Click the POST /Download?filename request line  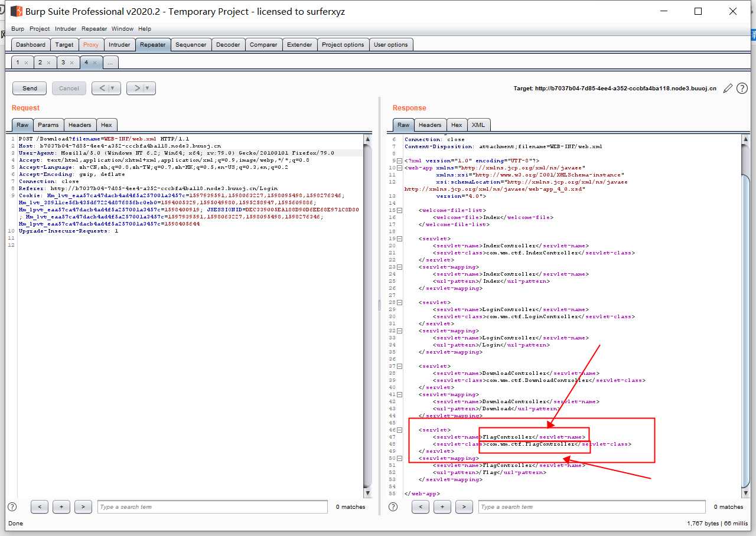pyautogui.click(x=104, y=139)
